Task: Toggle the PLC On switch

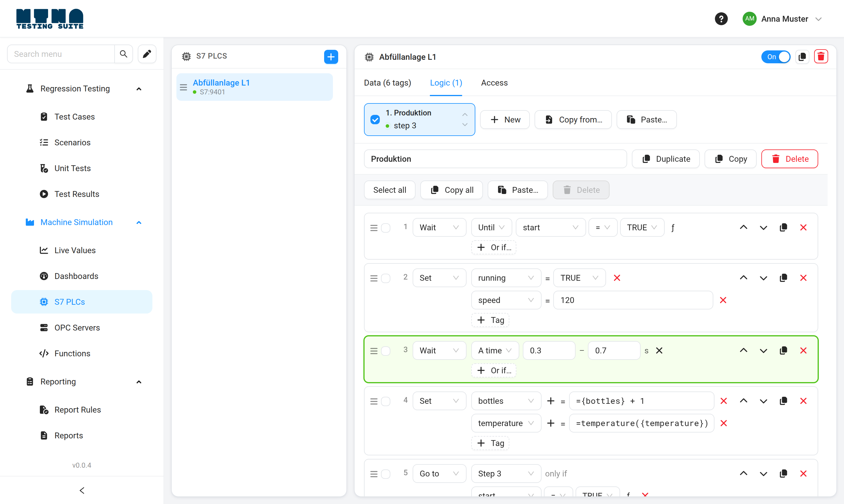Action: click(x=775, y=57)
